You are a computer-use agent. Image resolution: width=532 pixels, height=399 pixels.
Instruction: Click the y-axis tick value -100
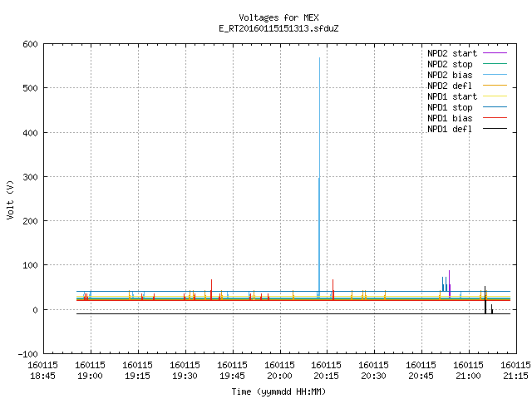(x=27, y=354)
